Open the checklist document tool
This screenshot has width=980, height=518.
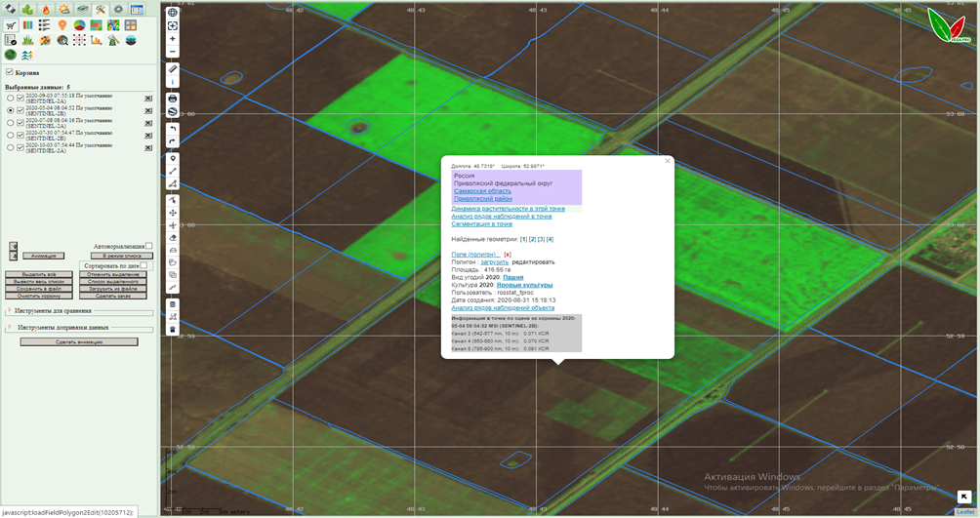[x=11, y=41]
